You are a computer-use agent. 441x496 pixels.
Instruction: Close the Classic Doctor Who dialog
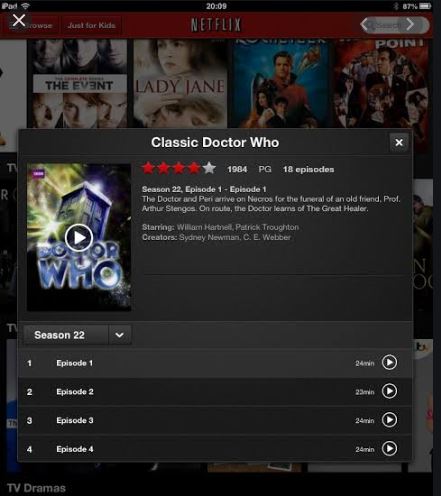399,143
